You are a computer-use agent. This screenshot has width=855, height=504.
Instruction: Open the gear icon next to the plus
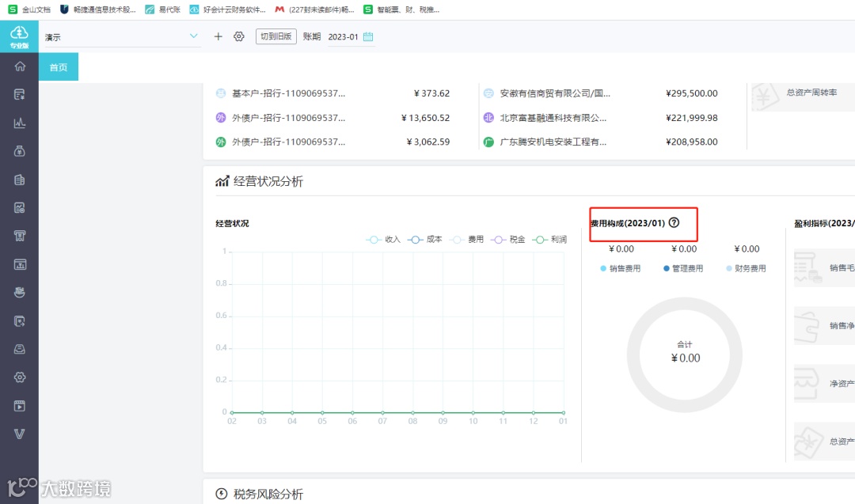(239, 36)
